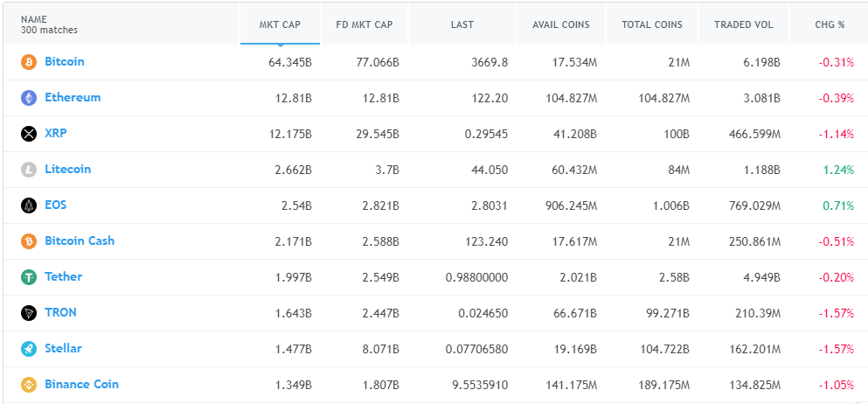
Task: Sort by LAST column header
Action: 462,24
